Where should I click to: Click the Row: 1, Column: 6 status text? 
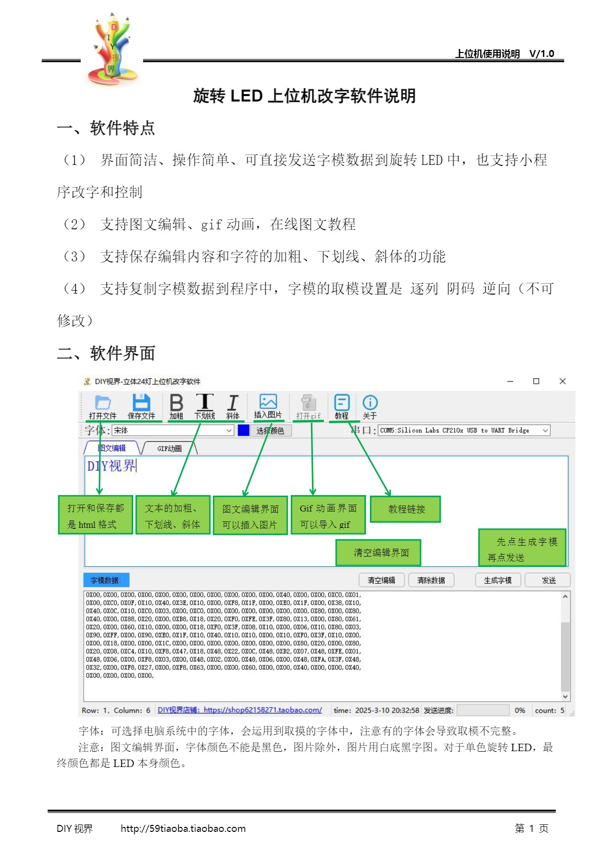(x=116, y=711)
